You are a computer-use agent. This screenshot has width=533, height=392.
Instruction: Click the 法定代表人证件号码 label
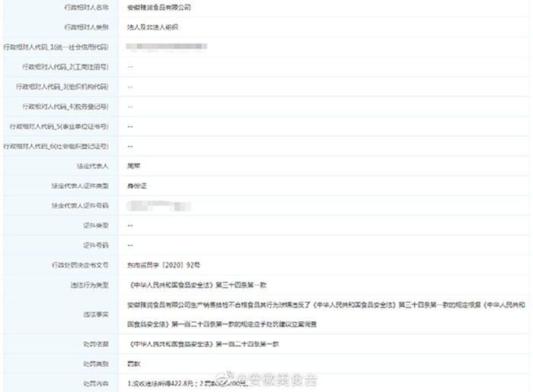pyautogui.click(x=80, y=206)
